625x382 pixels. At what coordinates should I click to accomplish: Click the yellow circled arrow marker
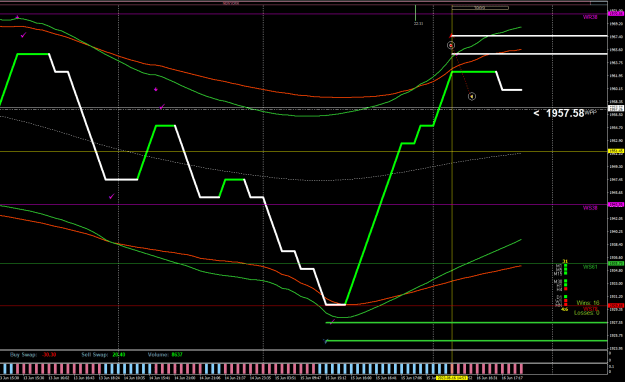[472, 96]
